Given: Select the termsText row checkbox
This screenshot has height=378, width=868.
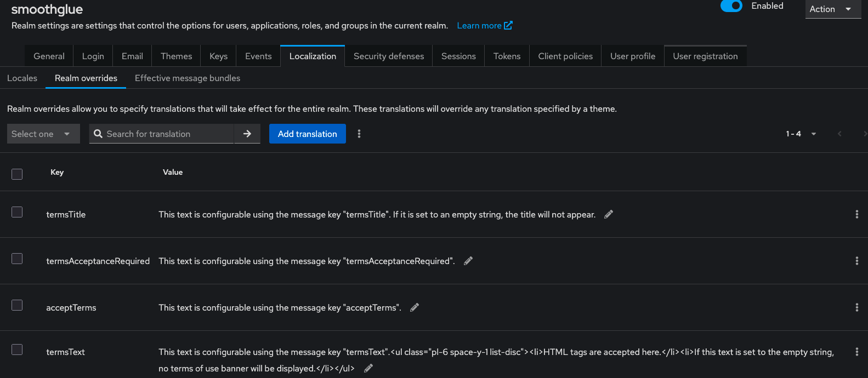Looking at the screenshot, I should click(17, 350).
